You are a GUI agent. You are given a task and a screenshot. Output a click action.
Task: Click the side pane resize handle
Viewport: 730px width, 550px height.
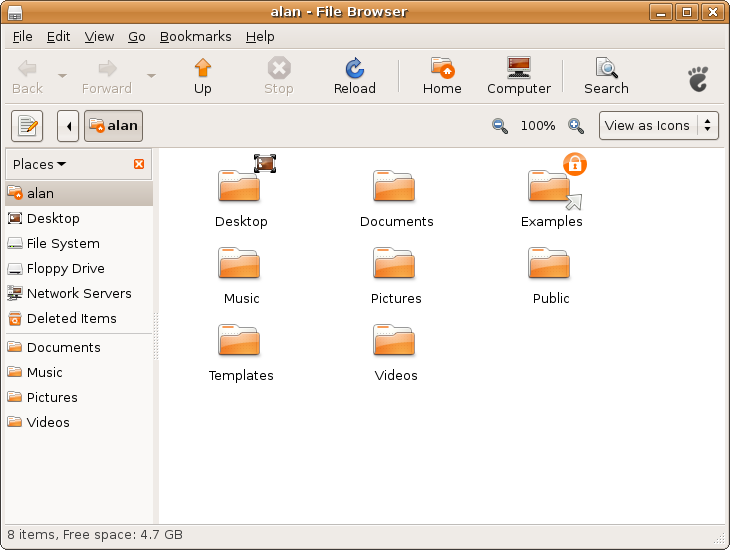tap(156, 335)
